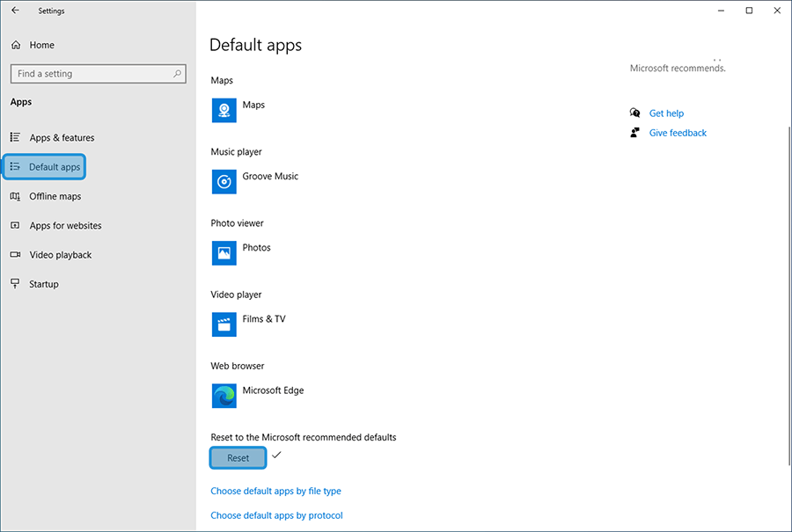This screenshot has height=532, width=792.
Task: Click the Get help chat icon
Action: [634, 113]
